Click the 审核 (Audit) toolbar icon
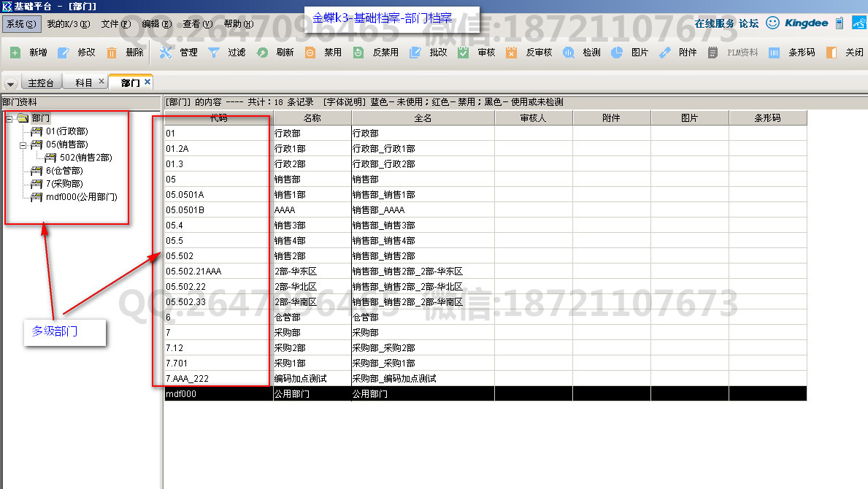 click(x=464, y=53)
